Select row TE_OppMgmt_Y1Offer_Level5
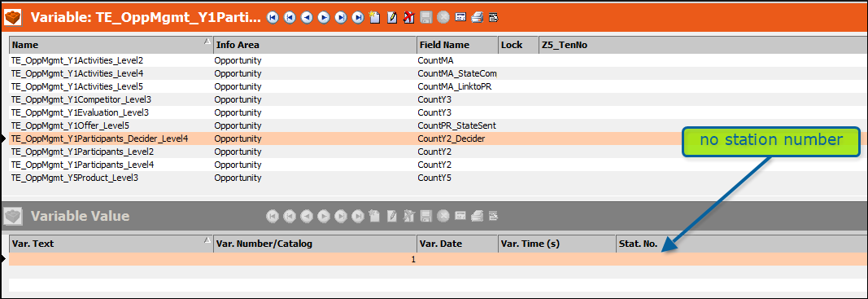868x299 pixels. 438,125
